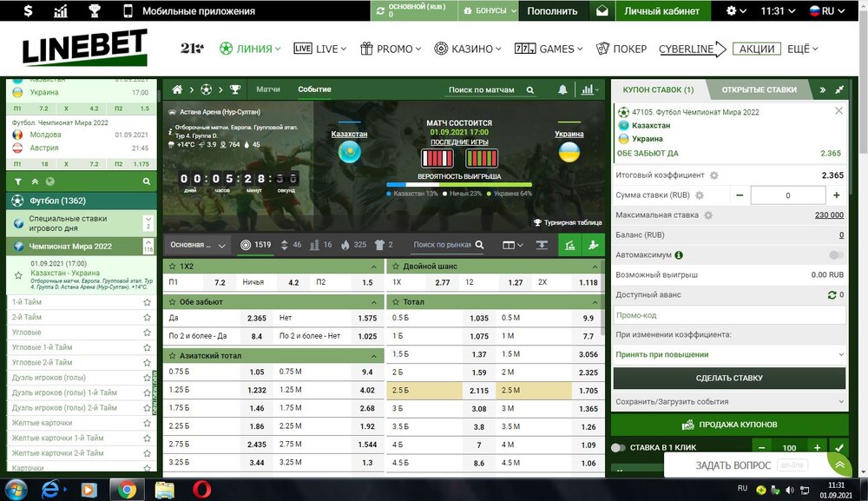
Task: Expand the ЕЩЁ menu
Action: coord(803,49)
